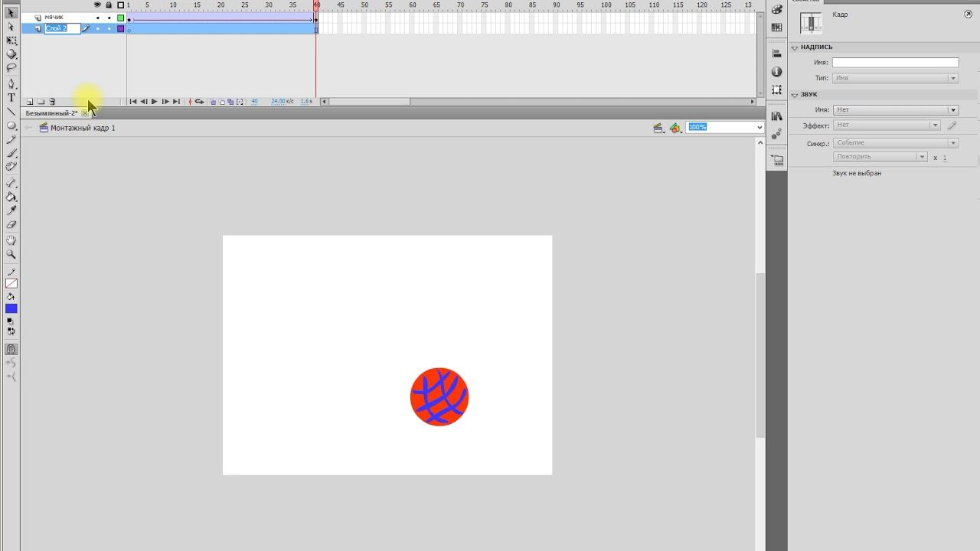Image resolution: width=980 pixels, height=551 pixels.
Task: Show all layers as outlines header
Action: tap(120, 5)
